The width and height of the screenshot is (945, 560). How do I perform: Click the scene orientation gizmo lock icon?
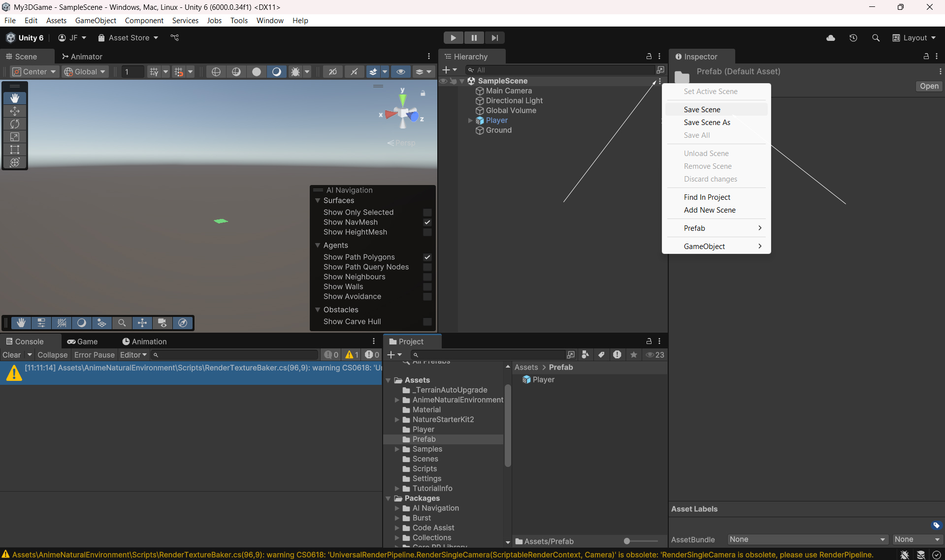click(x=423, y=93)
